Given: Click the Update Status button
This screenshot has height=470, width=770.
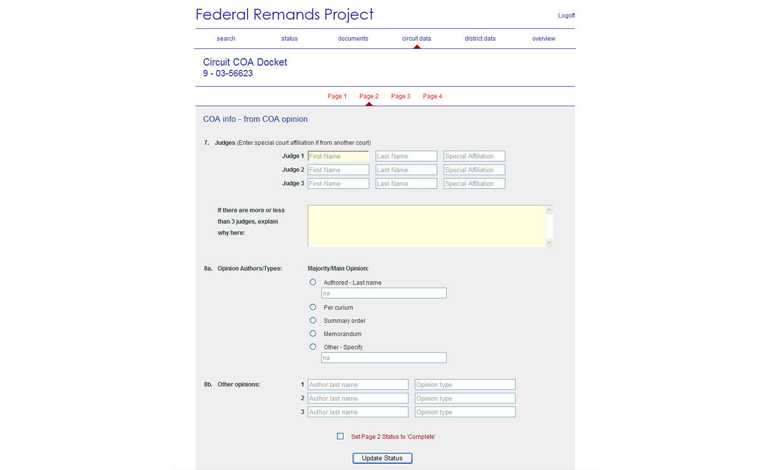Looking at the screenshot, I should 382,458.
